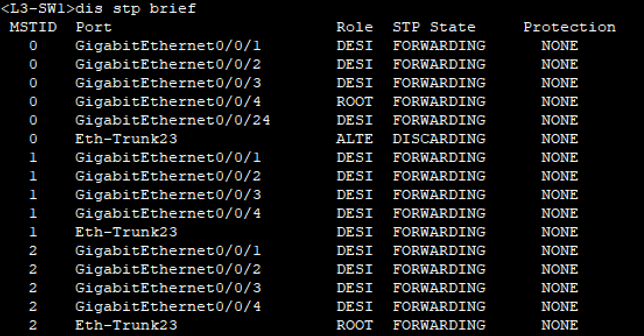Click the Protection column header
The height and width of the screenshot is (336, 644).
[x=569, y=27]
